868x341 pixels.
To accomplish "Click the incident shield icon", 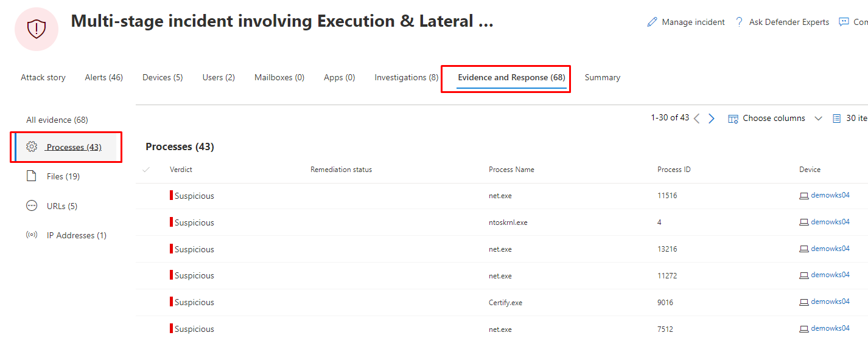I will [37, 29].
